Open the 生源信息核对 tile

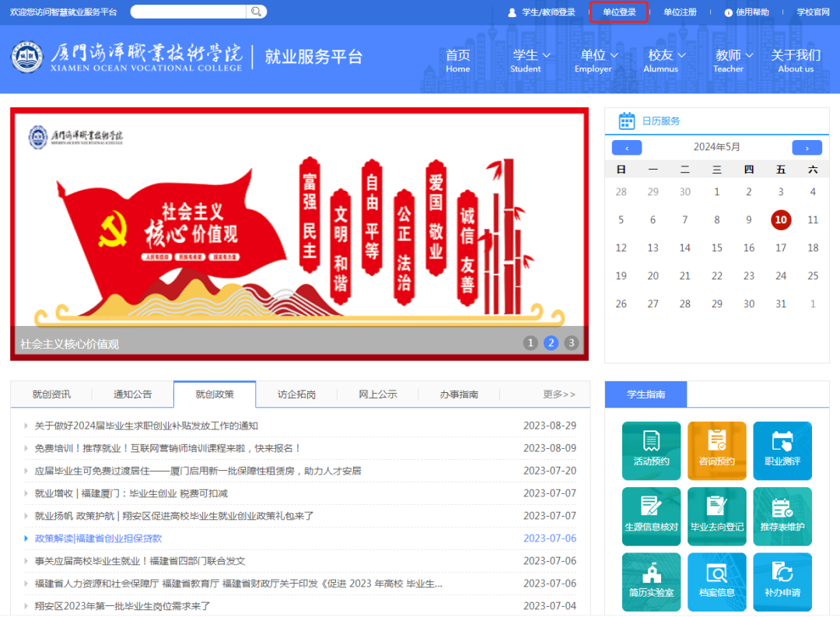tap(651, 516)
